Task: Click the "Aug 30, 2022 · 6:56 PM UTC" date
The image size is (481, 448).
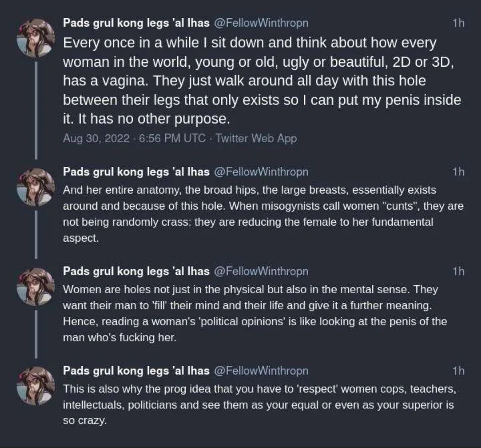Action: click(135, 138)
